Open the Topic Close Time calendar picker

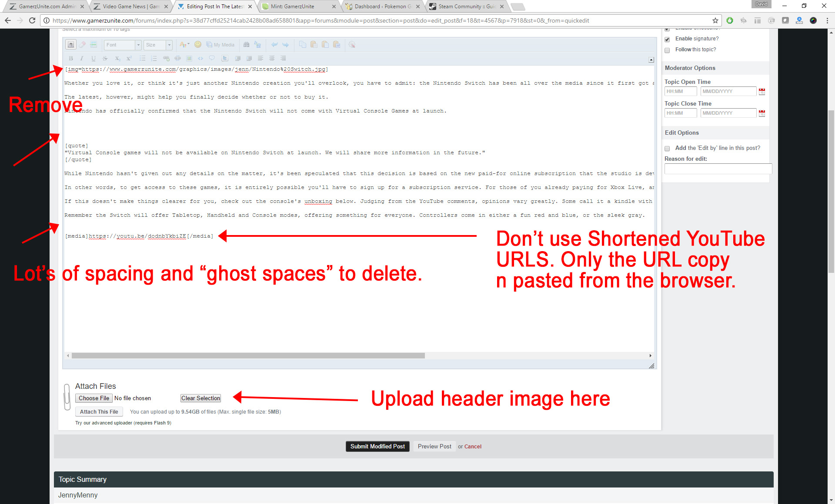tap(762, 113)
